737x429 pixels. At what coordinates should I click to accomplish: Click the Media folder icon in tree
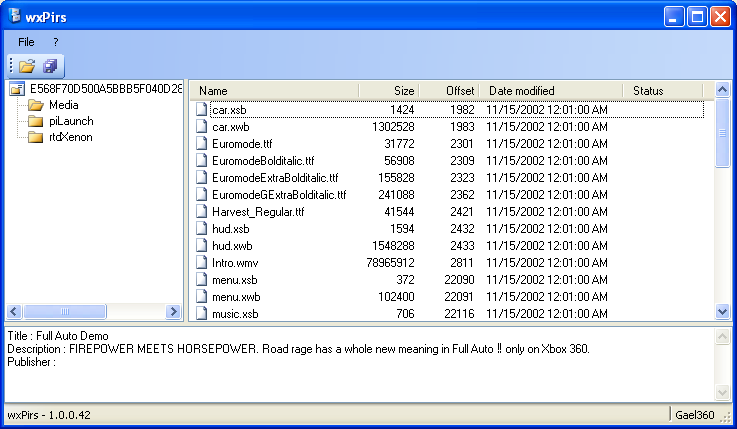[x=36, y=105]
